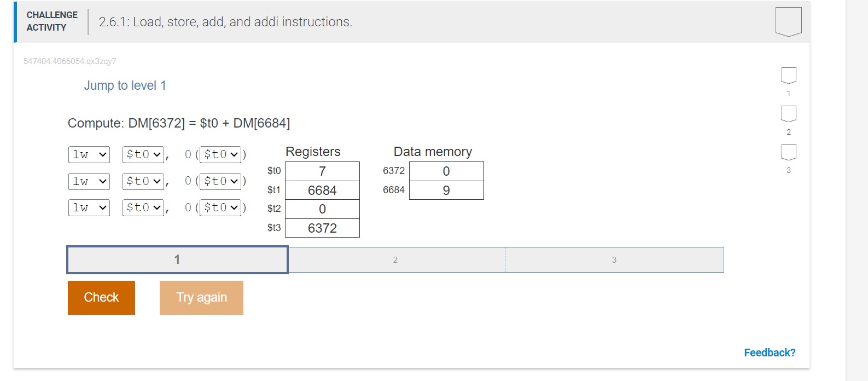Expand first row destination register dropdown

(x=143, y=155)
